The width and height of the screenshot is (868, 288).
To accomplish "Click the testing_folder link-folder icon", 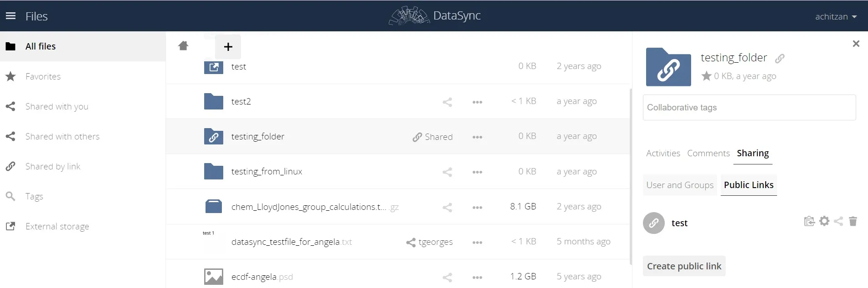I will coord(213,136).
